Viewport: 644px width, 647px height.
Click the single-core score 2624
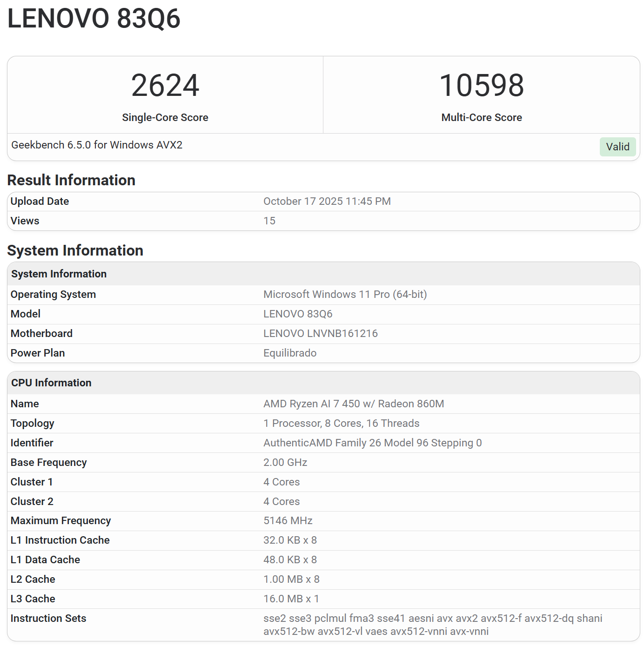point(165,86)
